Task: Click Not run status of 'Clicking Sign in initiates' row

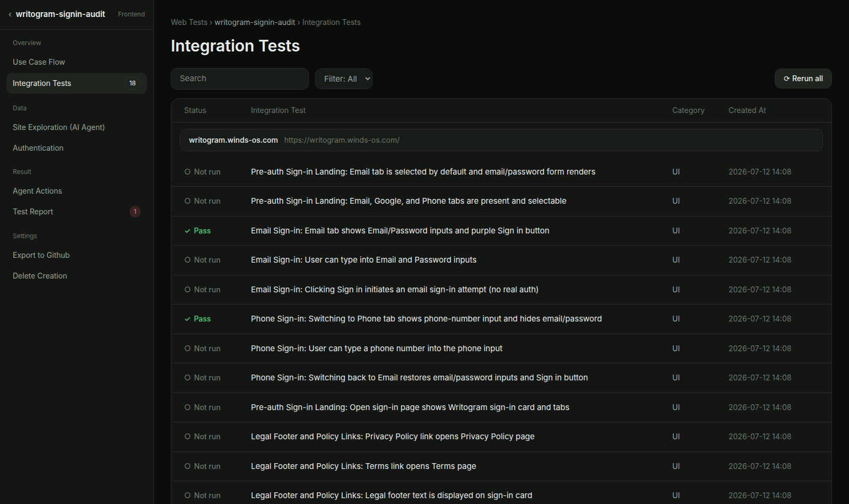Action: pyautogui.click(x=202, y=290)
